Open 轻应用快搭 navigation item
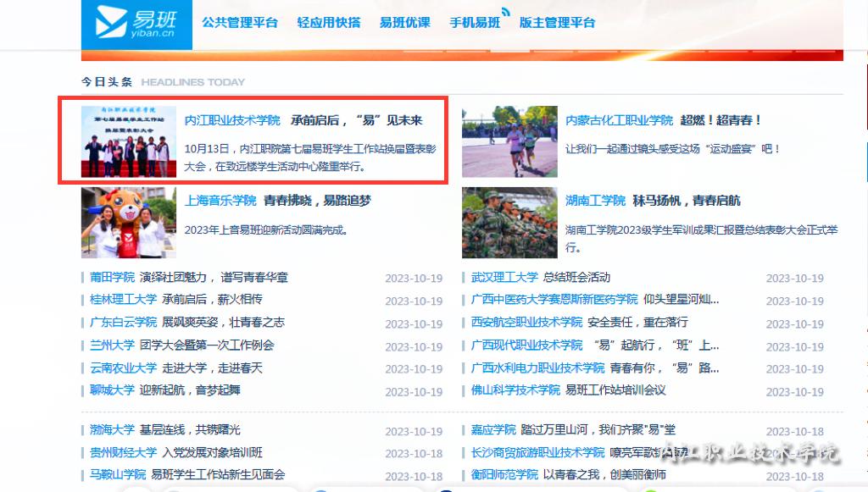The height and width of the screenshot is (492, 868). click(x=329, y=23)
